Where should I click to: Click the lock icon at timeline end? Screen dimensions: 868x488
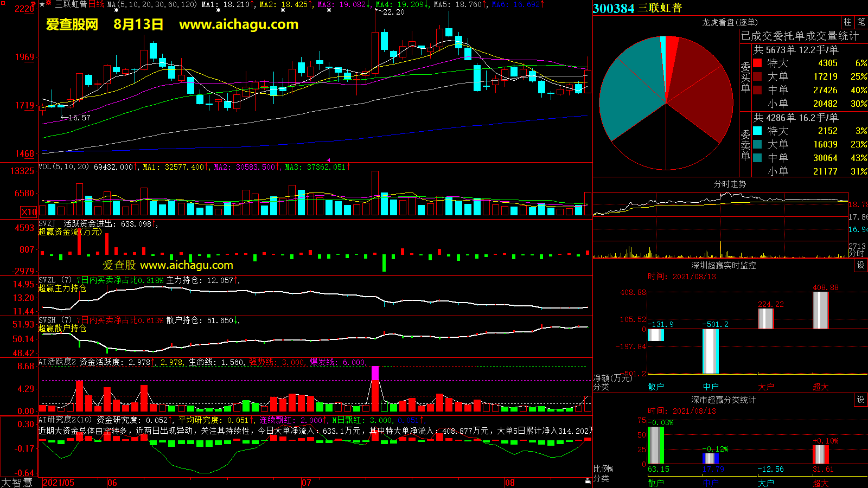[x=588, y=481]
